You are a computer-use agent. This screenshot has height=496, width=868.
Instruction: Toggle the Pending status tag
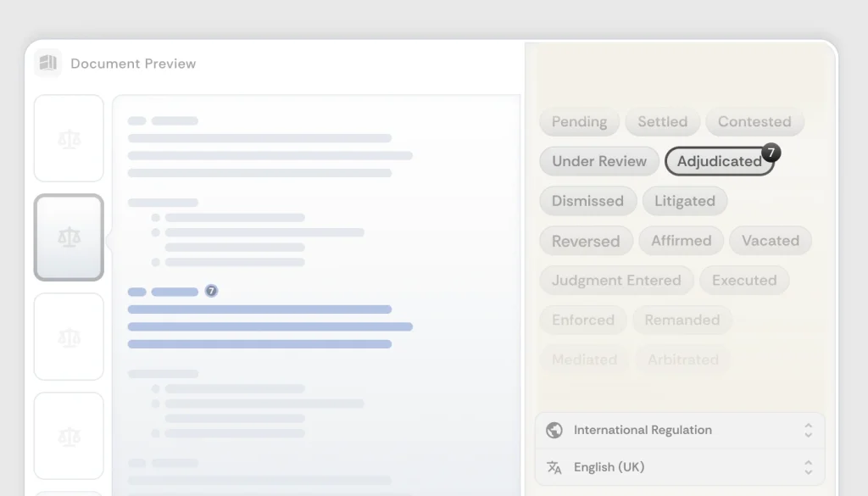coord(579,121)
